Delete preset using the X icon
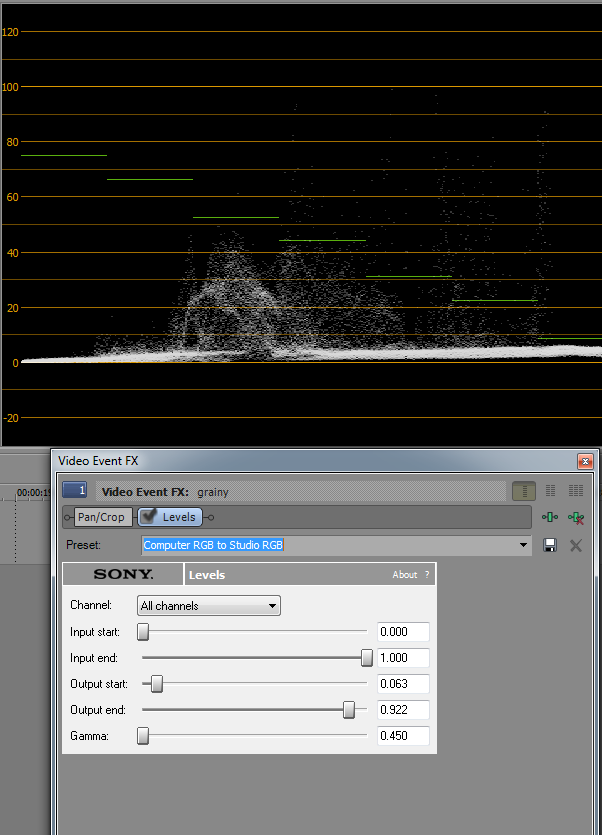This screenshot has width=602, height=835. 576,545
